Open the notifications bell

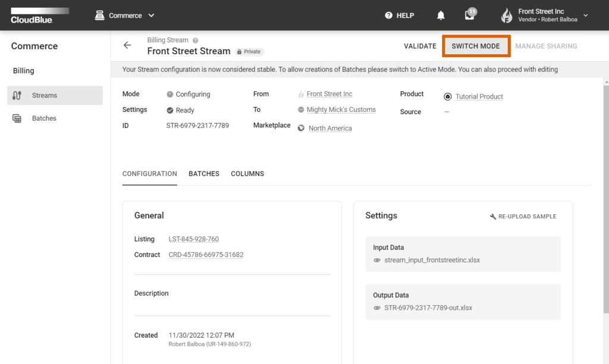441,15
